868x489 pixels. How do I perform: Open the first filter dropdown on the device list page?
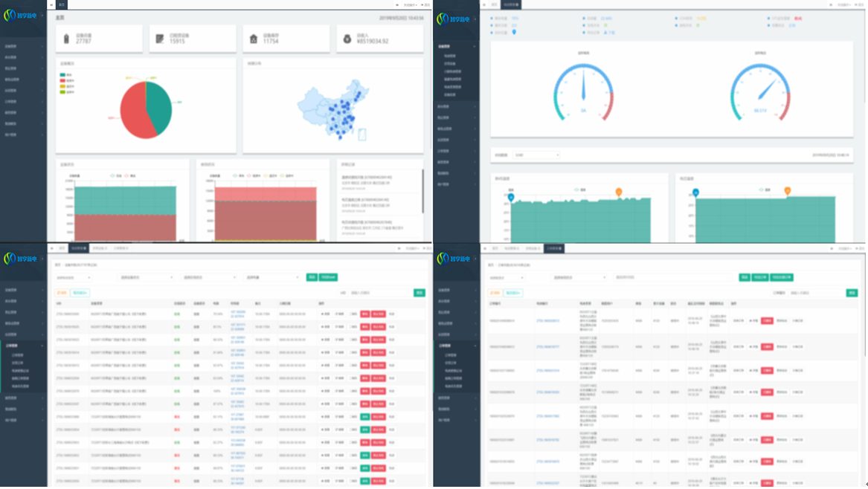[x=73, y=277]
